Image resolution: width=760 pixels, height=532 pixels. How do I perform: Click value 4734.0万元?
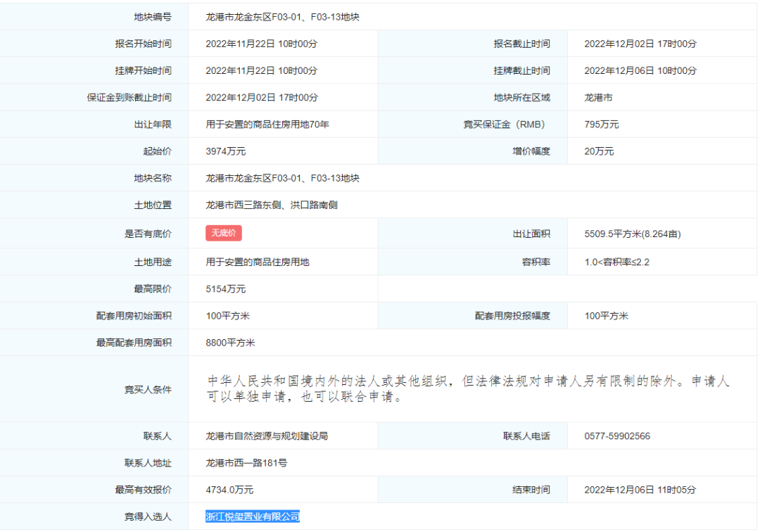pos(229,490)
